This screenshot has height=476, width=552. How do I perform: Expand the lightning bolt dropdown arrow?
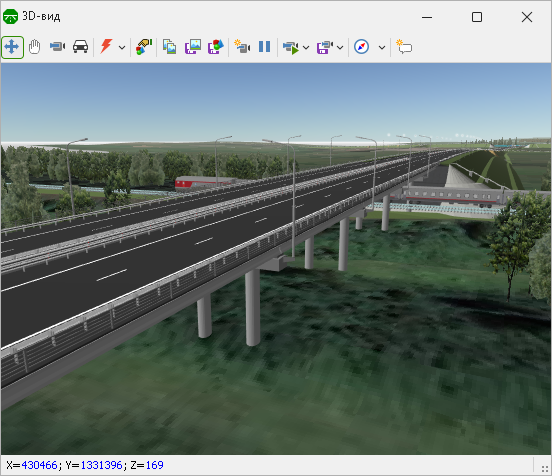(122, 47)
